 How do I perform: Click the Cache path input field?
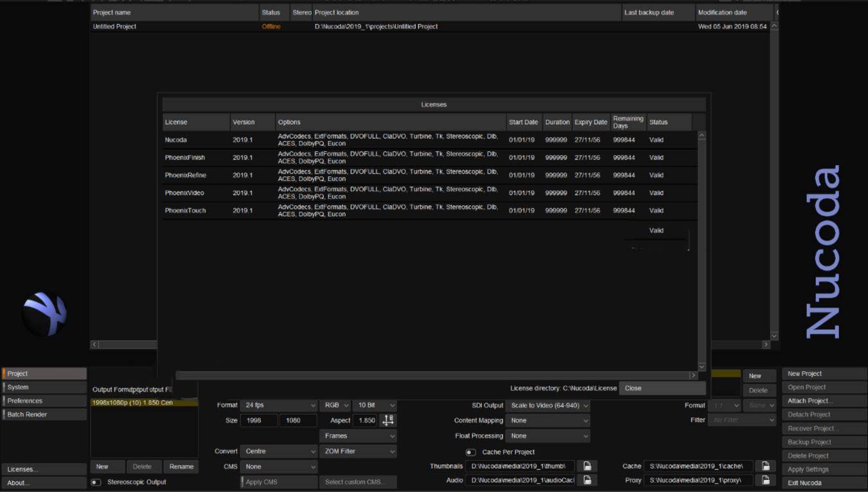(699, 466)
